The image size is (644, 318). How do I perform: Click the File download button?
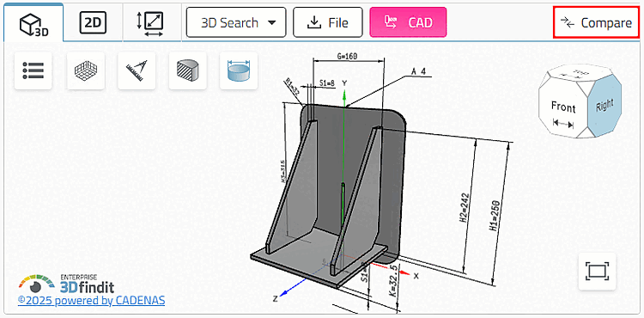[328, 22]
